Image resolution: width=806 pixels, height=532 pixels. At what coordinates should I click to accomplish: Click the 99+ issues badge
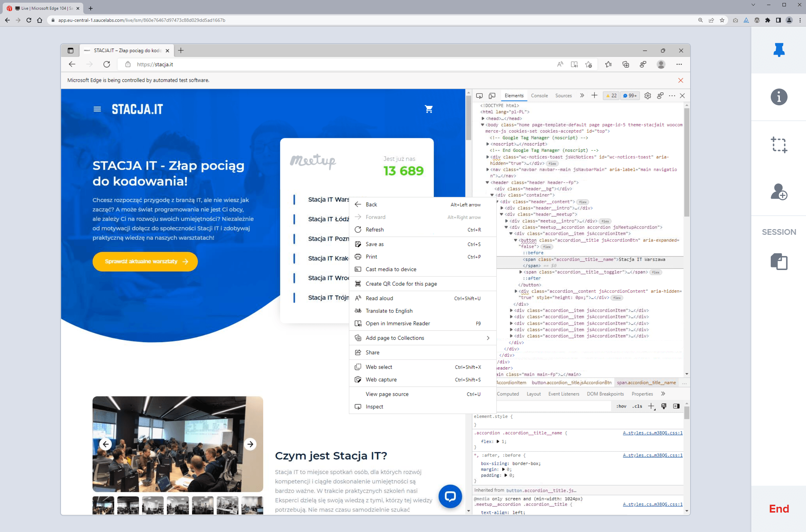coord(630,96)
